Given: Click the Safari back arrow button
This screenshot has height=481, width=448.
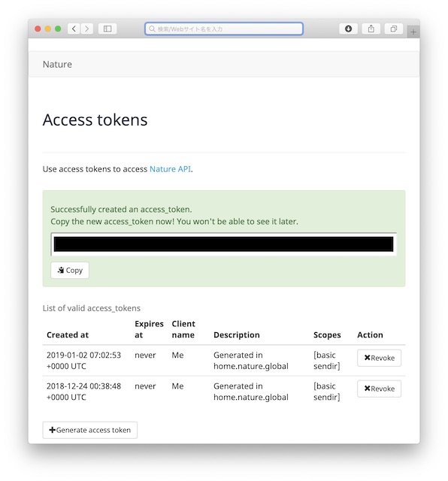Looking at the screenshot, I should [x=74, y=29].
